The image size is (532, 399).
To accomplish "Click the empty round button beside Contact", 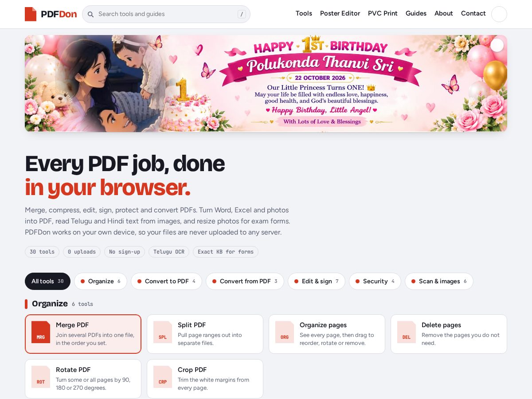I will (499, 14).
